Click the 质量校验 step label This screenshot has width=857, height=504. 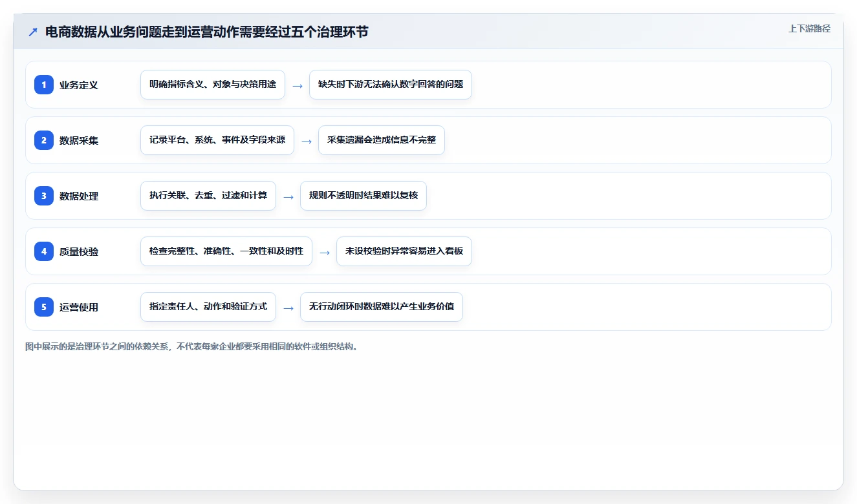click(x=79, y=251)
